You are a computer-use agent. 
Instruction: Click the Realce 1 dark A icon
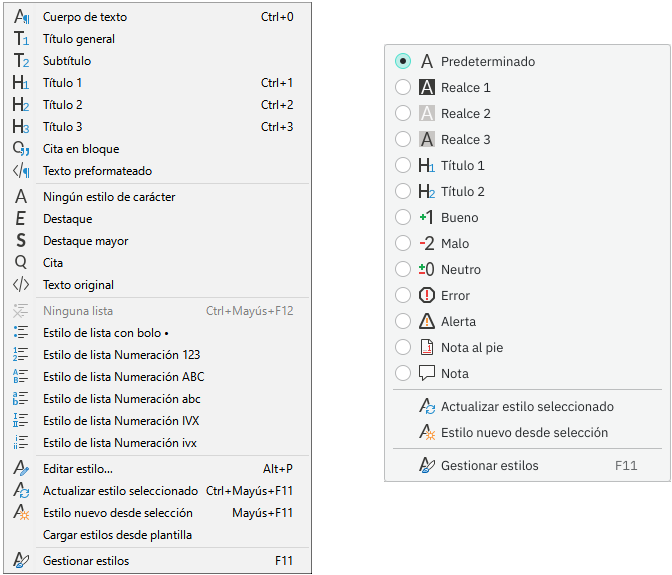click(426, 87)
